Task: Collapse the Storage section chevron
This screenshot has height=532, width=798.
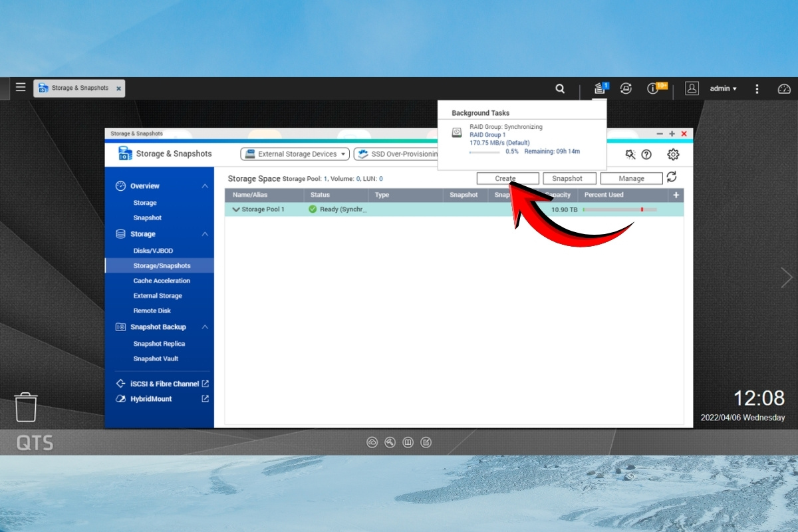Action: 205,234
